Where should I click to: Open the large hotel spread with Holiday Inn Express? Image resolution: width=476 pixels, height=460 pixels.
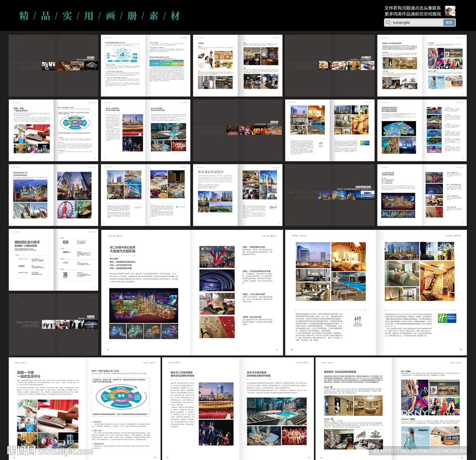click(376, 293)
